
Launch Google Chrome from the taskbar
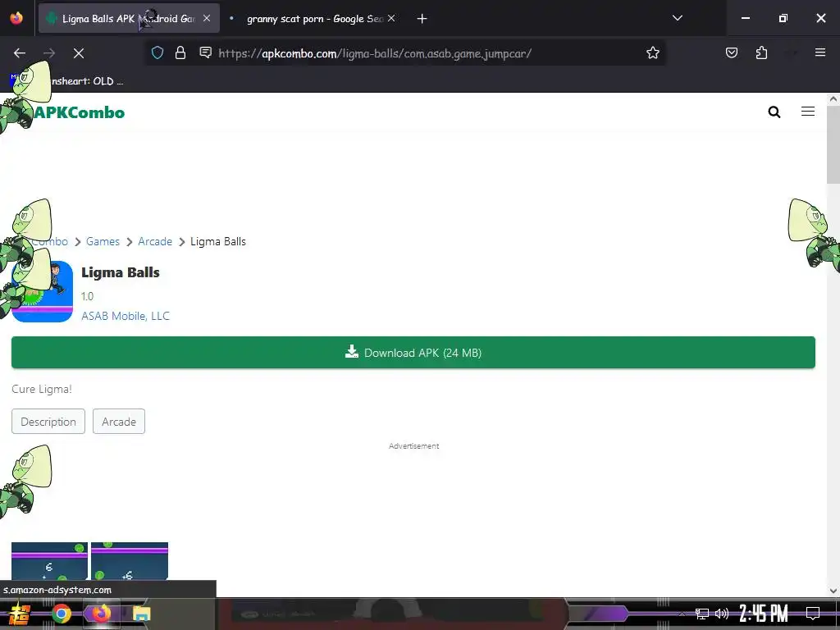[61, 614]
